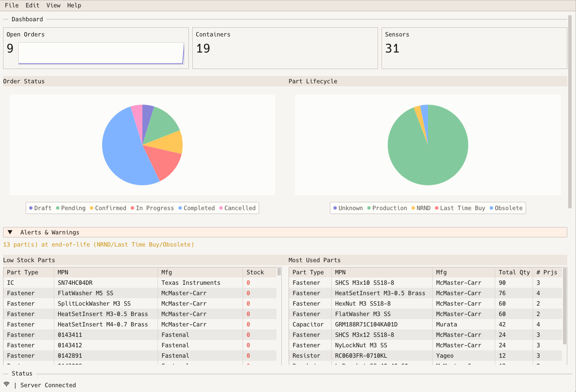Viewport: 576px width, 392px height.
Task: Toggle the Draft entry in the Order Status legend
Action: (x=40, y=208)
